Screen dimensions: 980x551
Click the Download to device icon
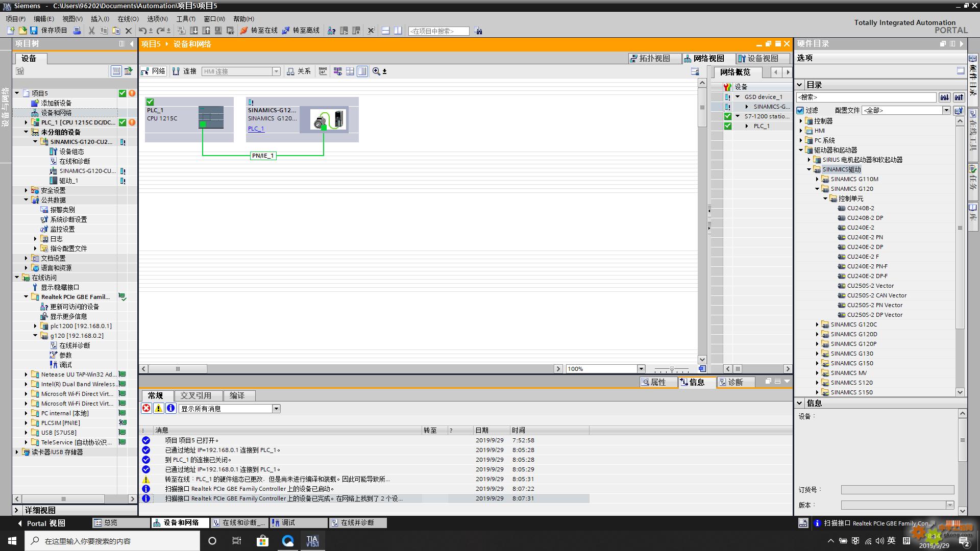click(x=194, y=31)
